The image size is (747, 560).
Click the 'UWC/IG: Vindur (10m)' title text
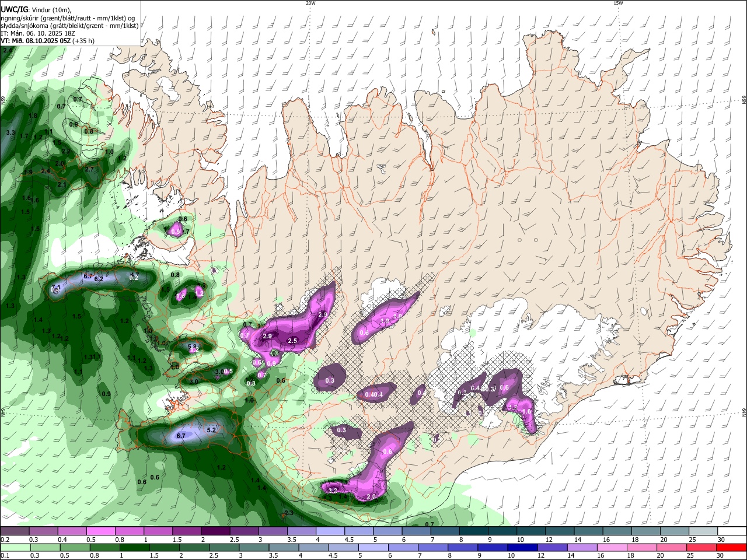click(x=37, y=10)
